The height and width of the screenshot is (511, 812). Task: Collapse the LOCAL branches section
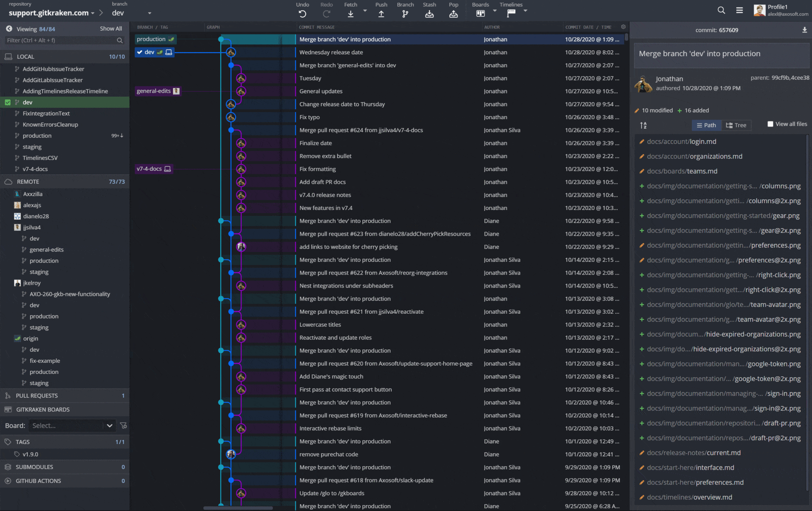pos(65,57)
